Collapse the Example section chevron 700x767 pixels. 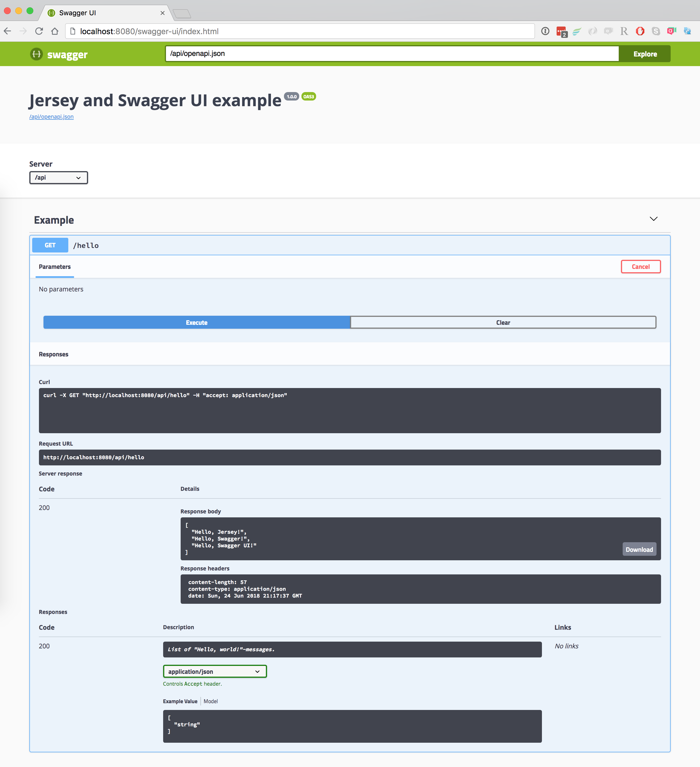[x=653, y=219]
